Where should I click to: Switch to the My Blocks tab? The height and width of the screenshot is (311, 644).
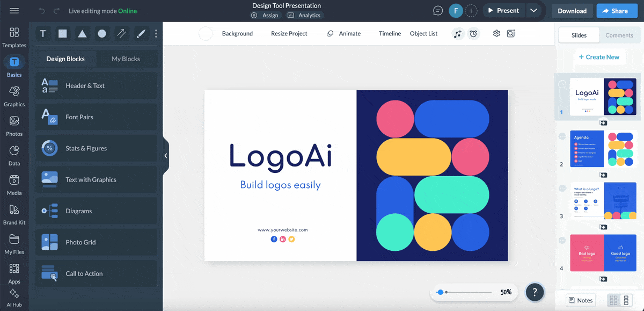click(126, 59)
